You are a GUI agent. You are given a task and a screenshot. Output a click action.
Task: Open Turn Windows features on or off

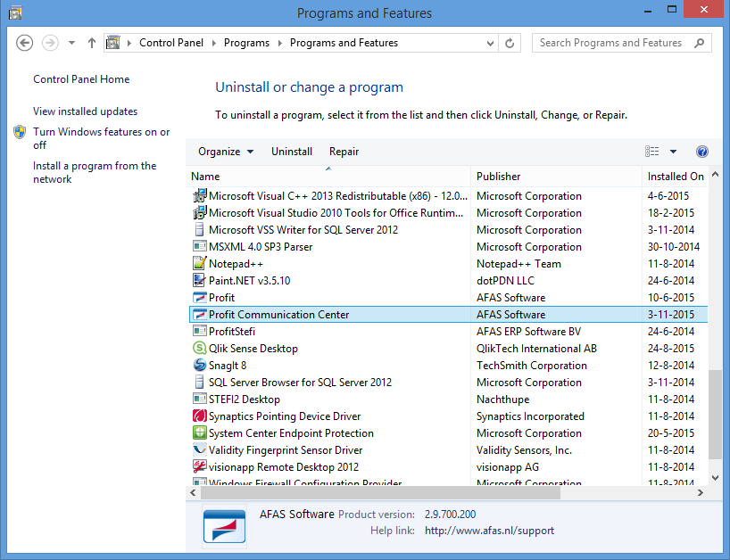pyautogui.click(x=102, y=138)
